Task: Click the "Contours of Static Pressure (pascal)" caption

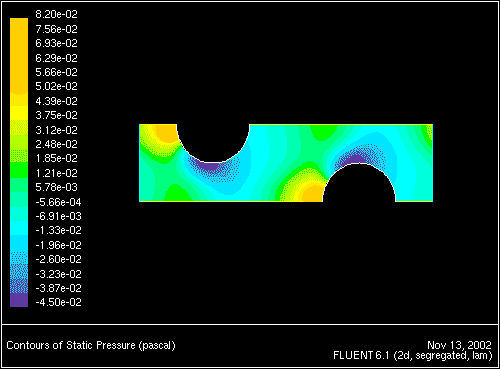Action: (91, 345)
